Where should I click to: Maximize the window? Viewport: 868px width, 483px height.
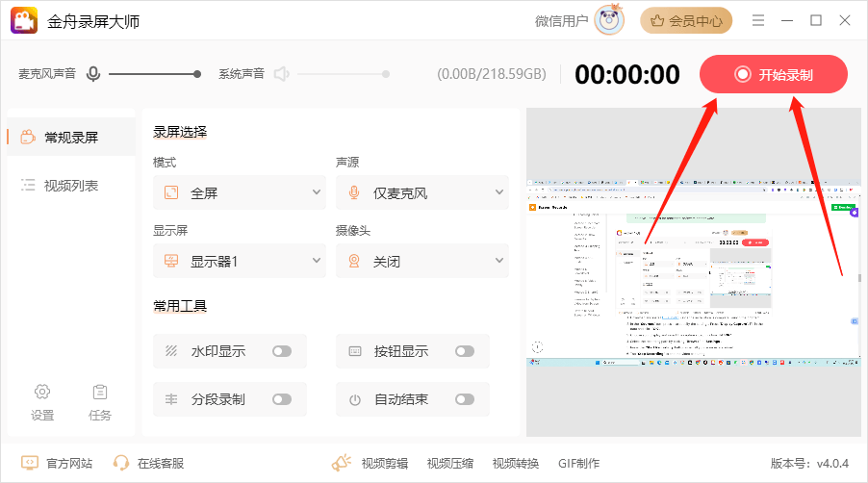tap(816, 20)
